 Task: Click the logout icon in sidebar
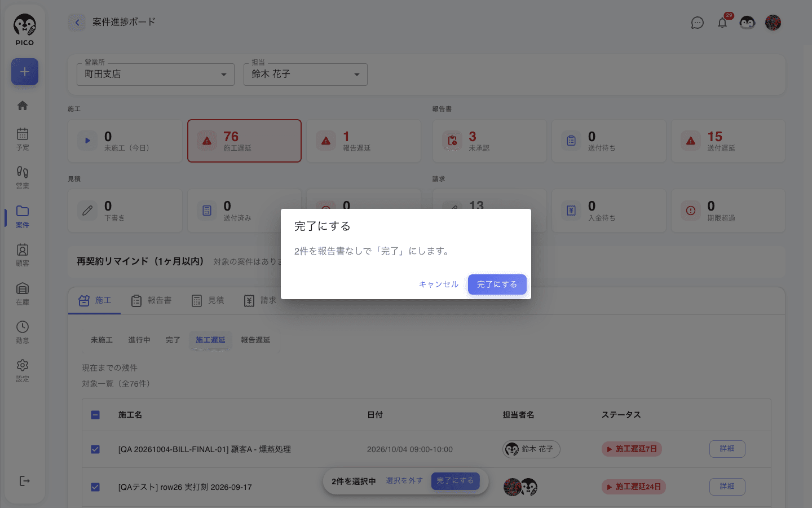(x=24, y=481)
